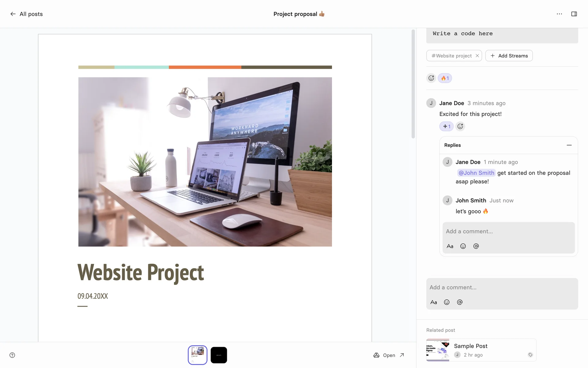This screenshot has height=368, width=588.
Task: Click the back arrow to All posts
Action: click(x=13, y=14)
